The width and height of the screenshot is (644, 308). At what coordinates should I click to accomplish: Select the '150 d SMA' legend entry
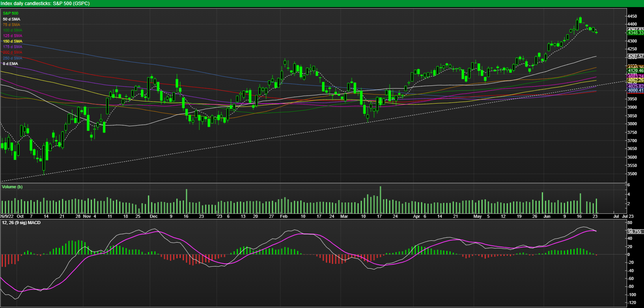[x=13, y=41]
